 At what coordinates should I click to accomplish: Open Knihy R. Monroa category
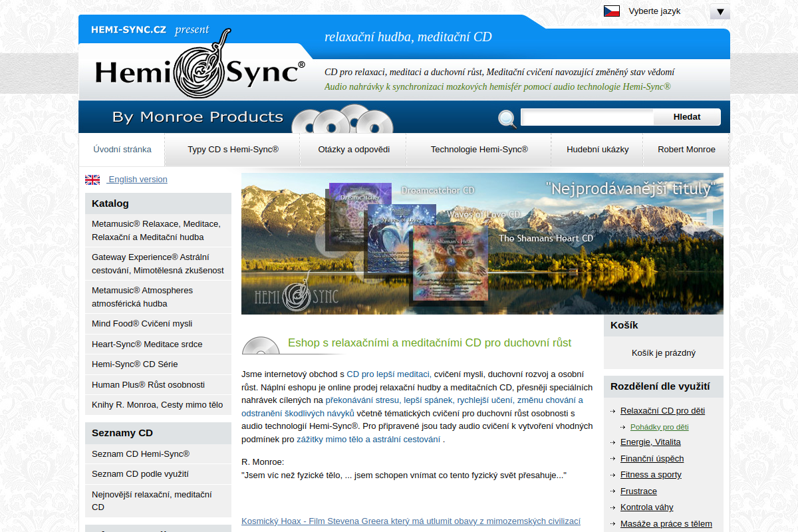pyautogui.click(x=158, y=405)
